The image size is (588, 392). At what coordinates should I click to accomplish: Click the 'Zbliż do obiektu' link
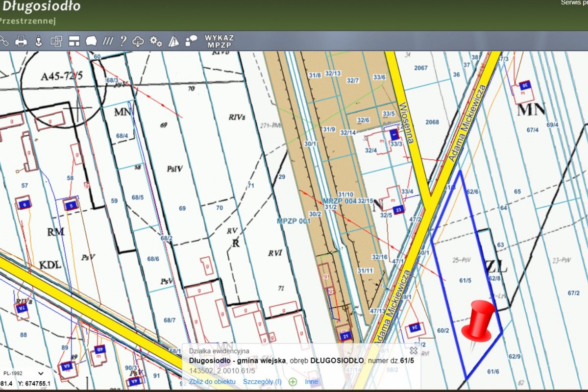[x=212, y=382]
